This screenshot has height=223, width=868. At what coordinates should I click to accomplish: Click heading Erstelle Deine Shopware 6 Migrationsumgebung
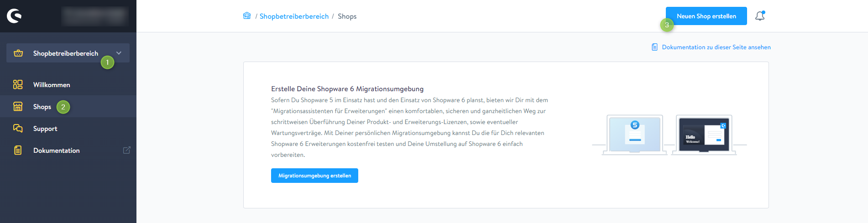(x=347, y=89)
